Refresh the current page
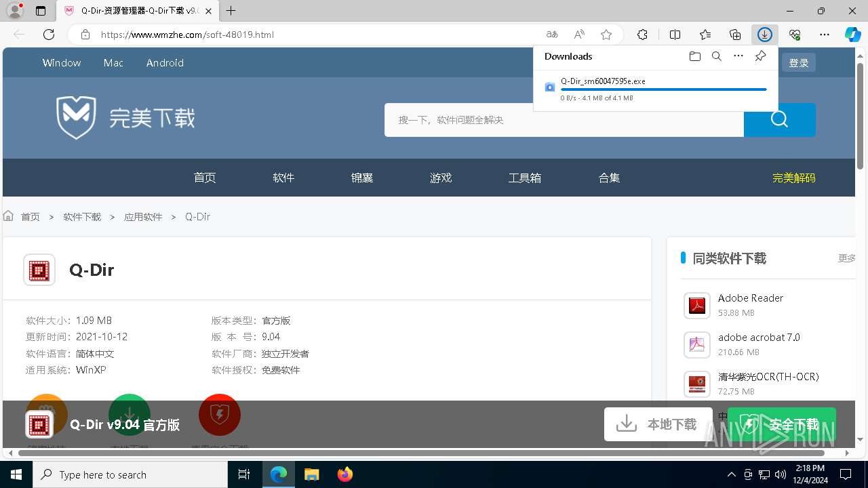The height and width of the screenshot is (488, 868). click(x=49, y=35)
